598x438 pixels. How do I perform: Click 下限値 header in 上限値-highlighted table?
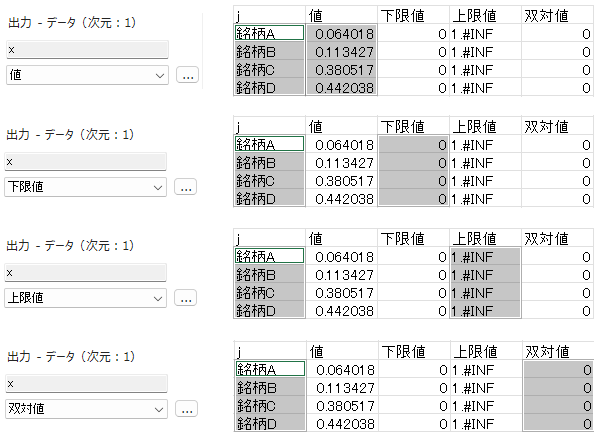413,238
